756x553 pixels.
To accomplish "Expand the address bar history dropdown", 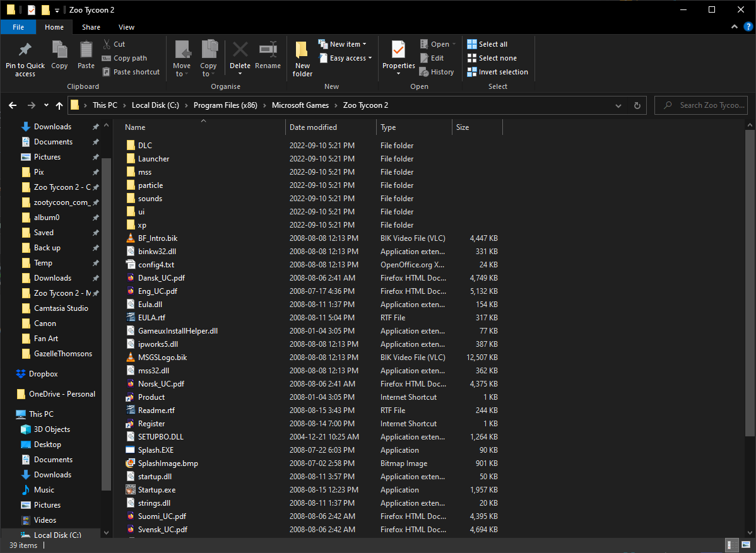I will coord(618,105).
